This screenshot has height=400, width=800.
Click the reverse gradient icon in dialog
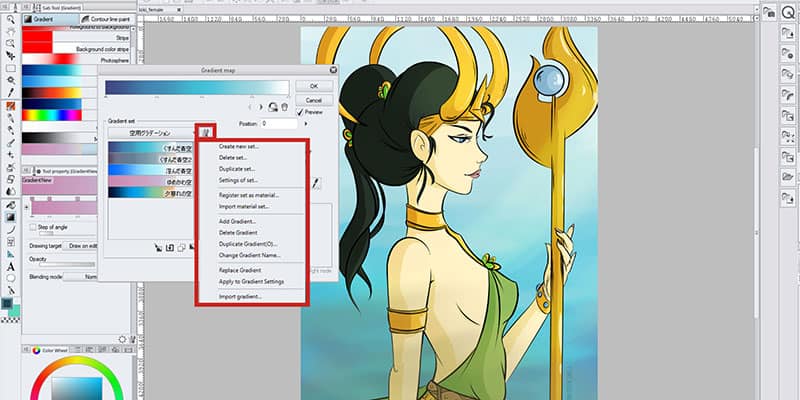tap(272, 107)
